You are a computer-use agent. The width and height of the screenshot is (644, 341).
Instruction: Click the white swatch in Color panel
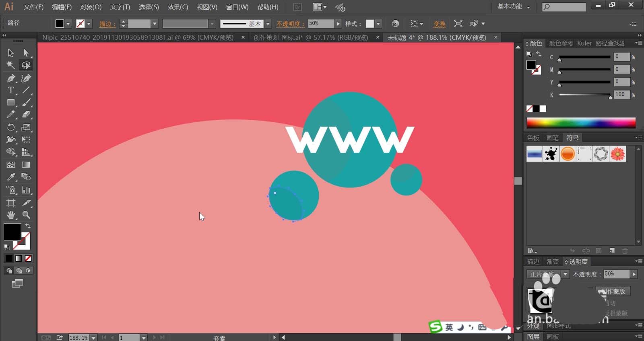point(543,109)
